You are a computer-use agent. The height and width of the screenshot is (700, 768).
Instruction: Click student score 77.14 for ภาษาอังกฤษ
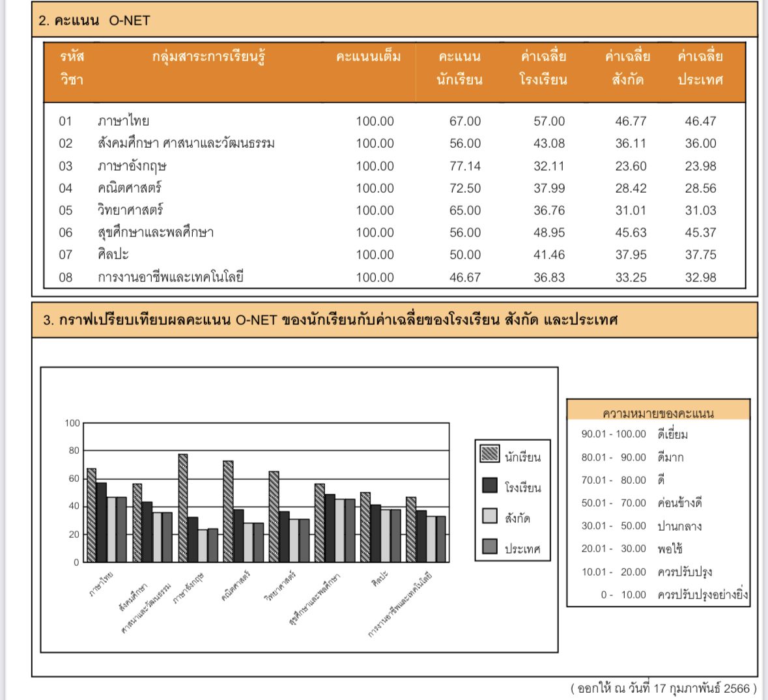tap(465, 167)
